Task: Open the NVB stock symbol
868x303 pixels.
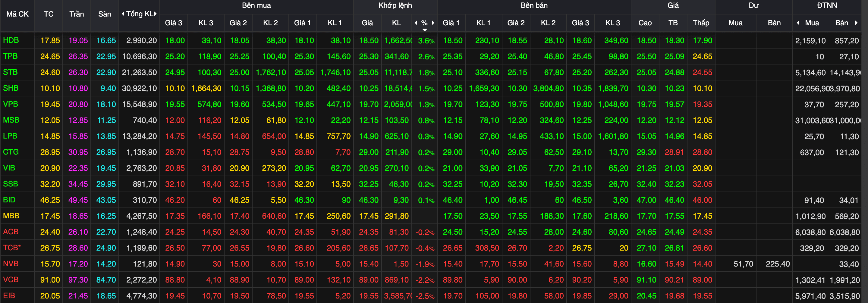Action: (x=11, y=264)
